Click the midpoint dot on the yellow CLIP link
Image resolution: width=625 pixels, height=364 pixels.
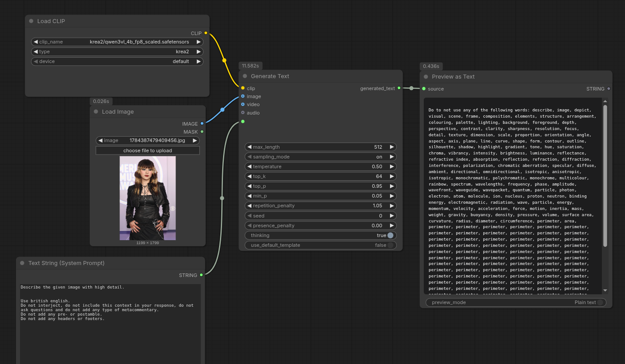(x=224, y=60)
